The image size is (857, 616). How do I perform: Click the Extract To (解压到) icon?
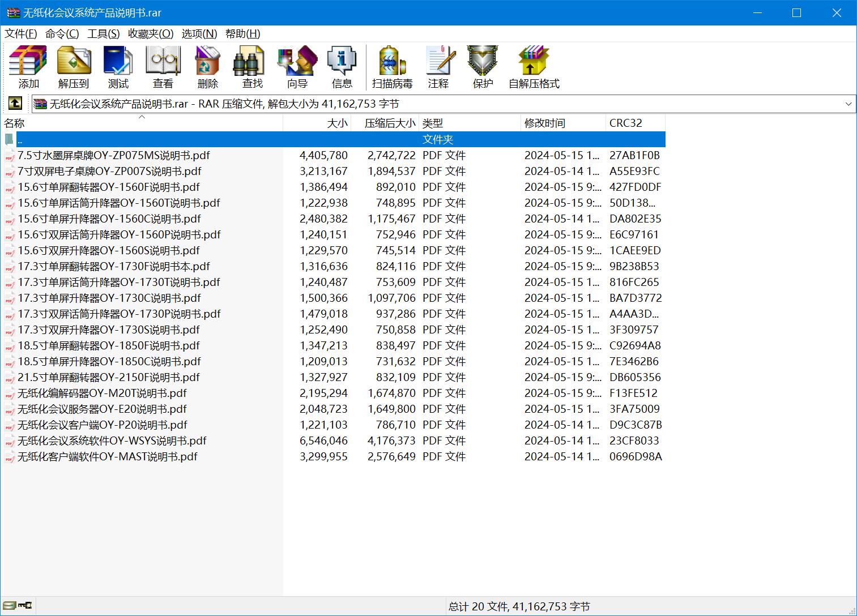74,67
